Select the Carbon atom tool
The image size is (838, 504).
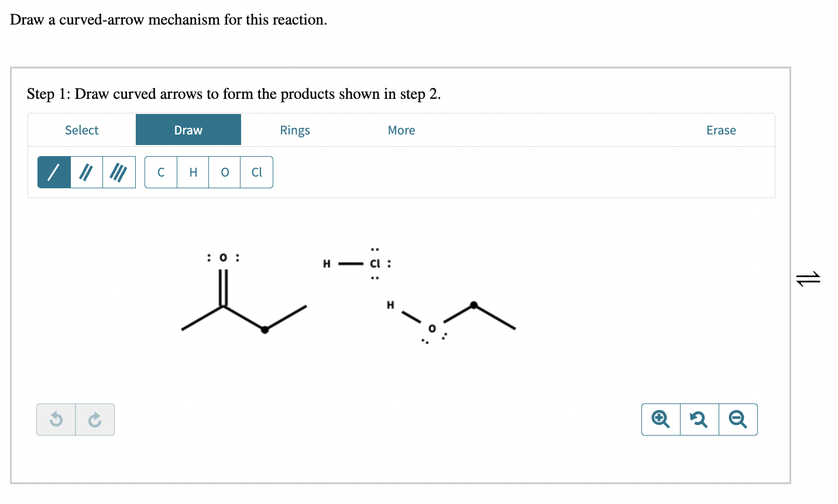tap(160, 171)
